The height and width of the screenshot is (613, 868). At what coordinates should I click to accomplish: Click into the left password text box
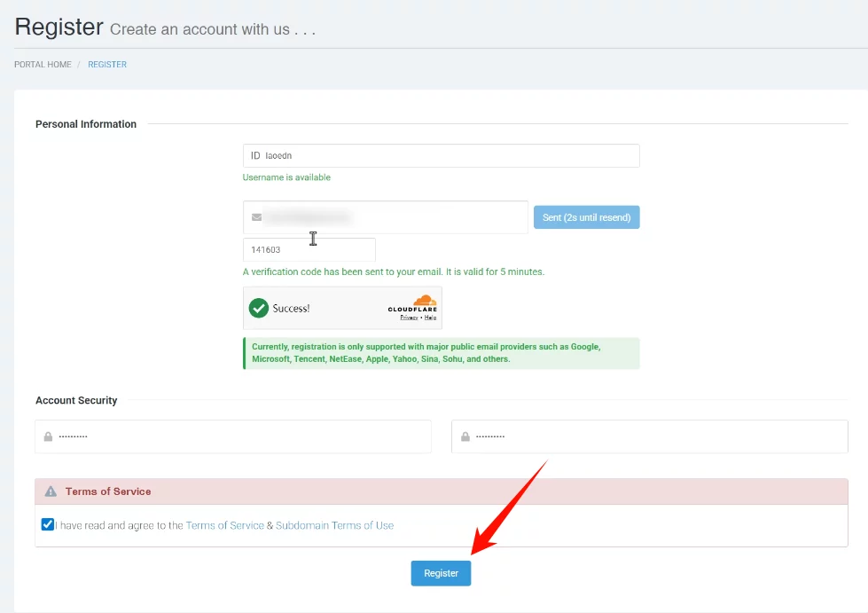239,437
